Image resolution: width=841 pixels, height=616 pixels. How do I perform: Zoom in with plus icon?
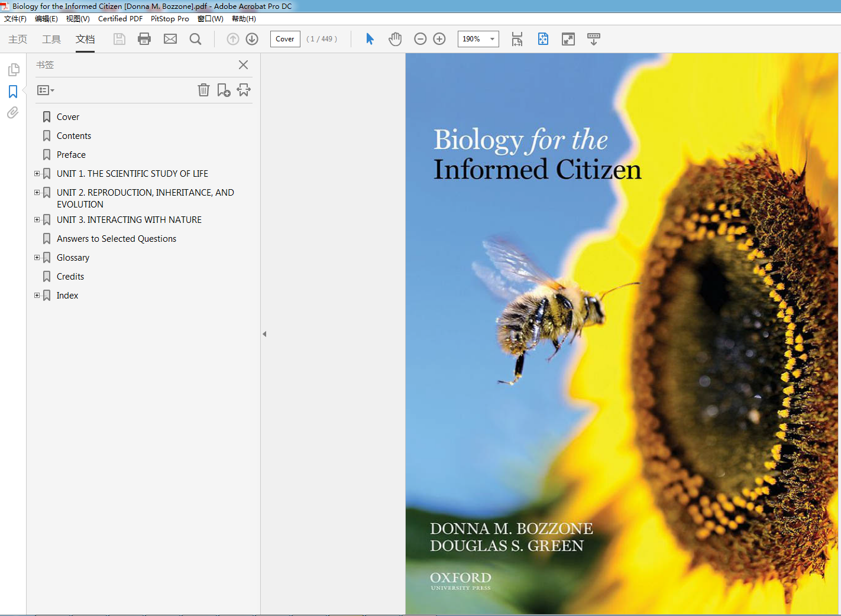(439, 39)
